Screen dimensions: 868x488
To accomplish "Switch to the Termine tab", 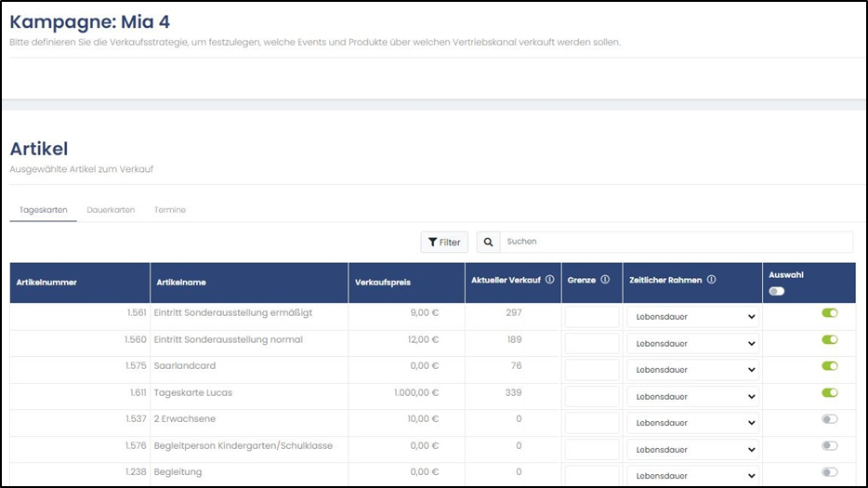I will pyautogui.click(x=170, y=210).
